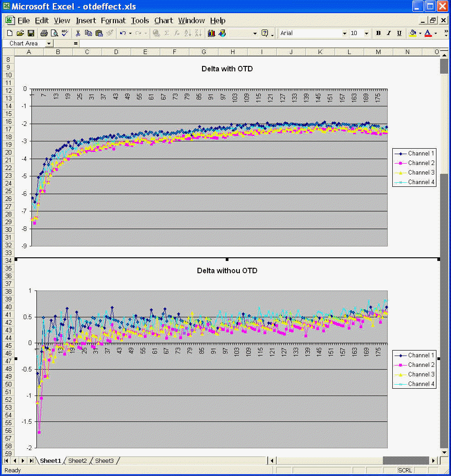This screenshot has height=476, width=451.
Task: Undo the last action with the Undo arrow
Action: (123, 33)
